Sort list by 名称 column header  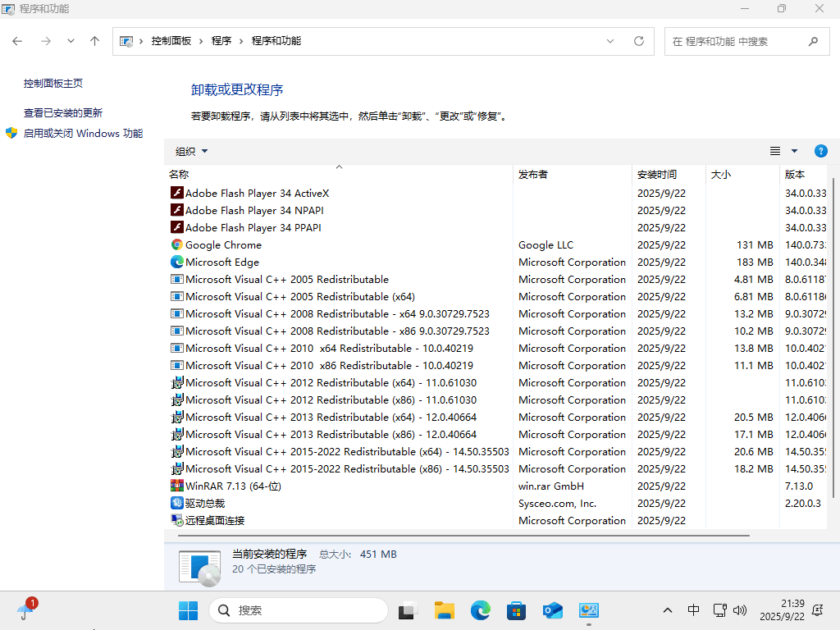tap(179, 174)
